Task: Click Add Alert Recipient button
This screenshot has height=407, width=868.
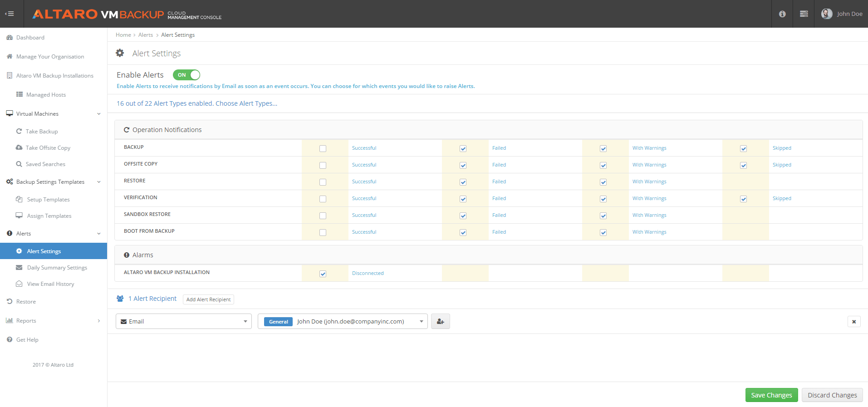Action: point(208,299)
